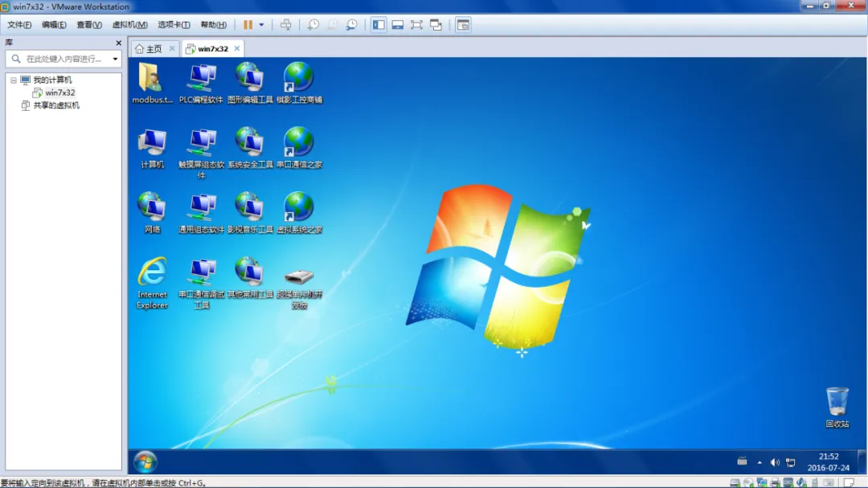Open the 选项卡 menu
Image resolution: width=868 pixels, height=488 pixels.
coord(174,25)
